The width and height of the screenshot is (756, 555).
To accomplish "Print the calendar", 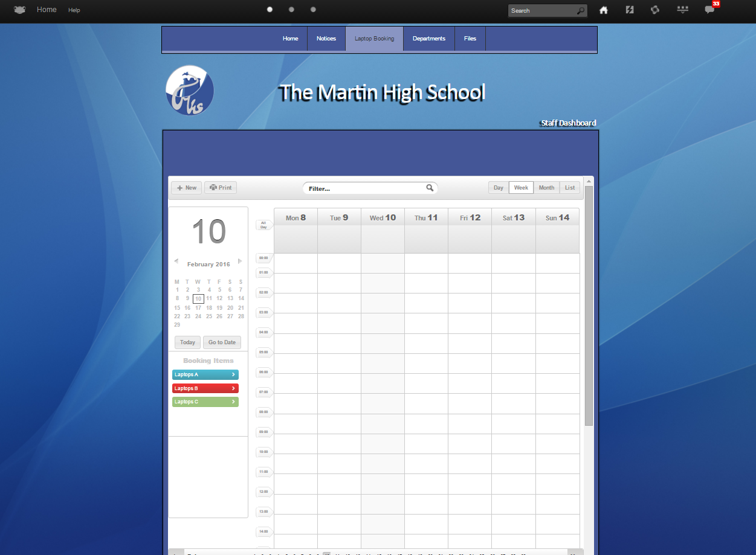I will point(221,188).
